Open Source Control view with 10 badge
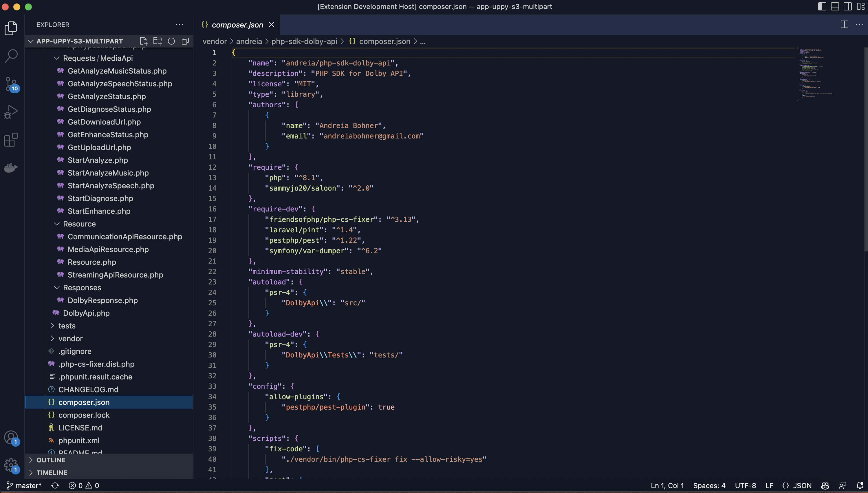868x493 pixels. click(x=12, y=84)
